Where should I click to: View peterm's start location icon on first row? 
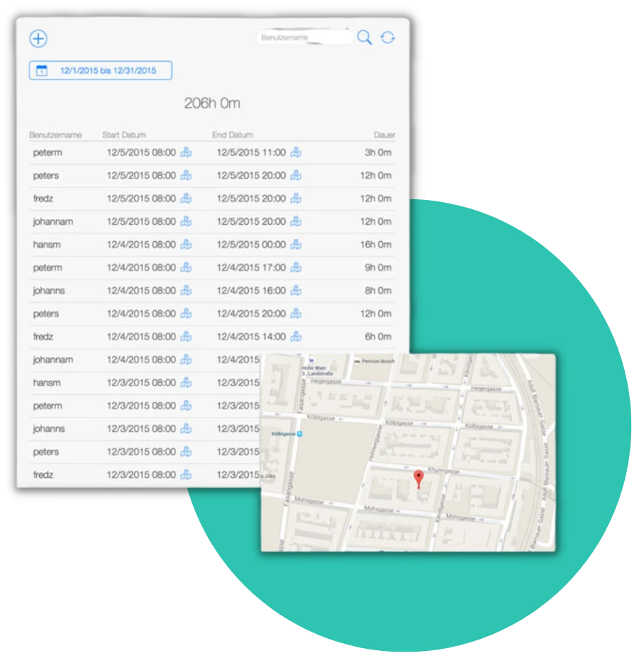(186, 152)
